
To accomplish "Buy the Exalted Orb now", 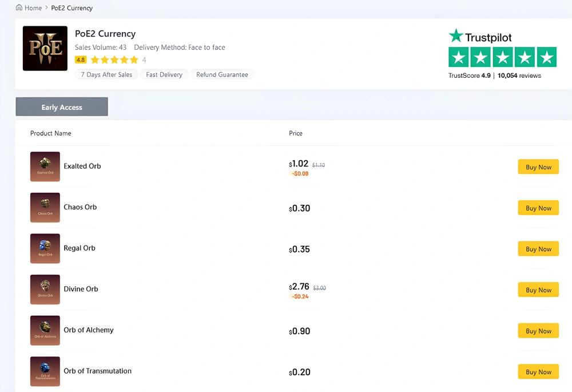I will (538, 167).
